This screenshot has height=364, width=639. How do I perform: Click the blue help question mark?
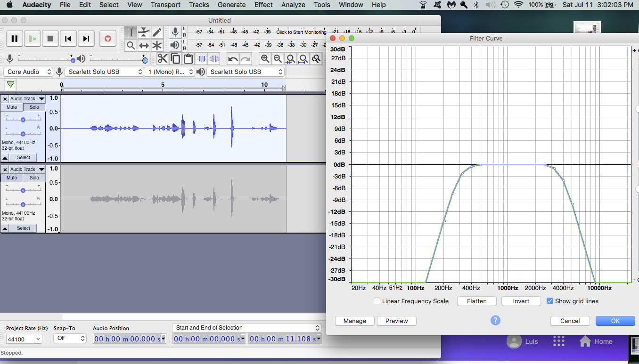[x=495, y=320]
